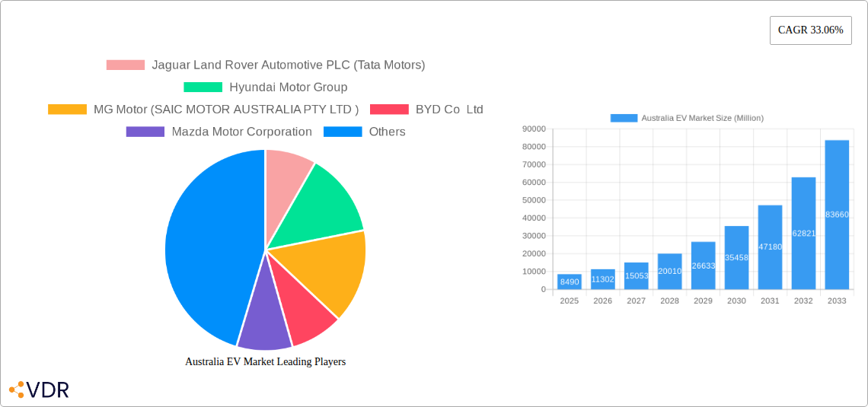Screen dimensions: 868x407
Task: Click the 30000 y-axis tick label
Action: 534,236
